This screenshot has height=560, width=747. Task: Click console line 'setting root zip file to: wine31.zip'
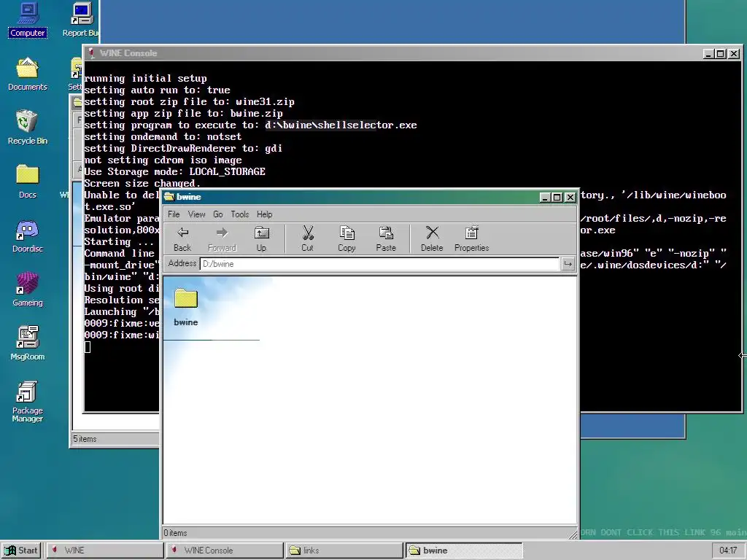[189, 102]
